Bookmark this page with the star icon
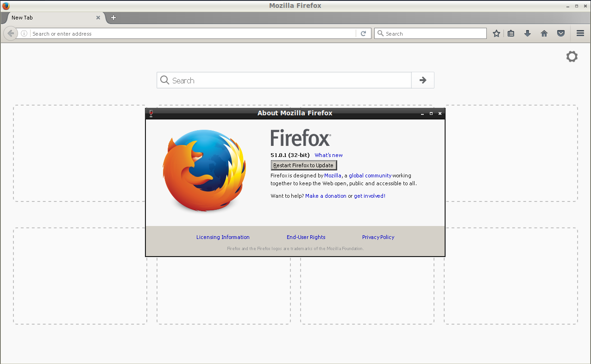Screen dimensions: 591x364 (x=497, y=33)
